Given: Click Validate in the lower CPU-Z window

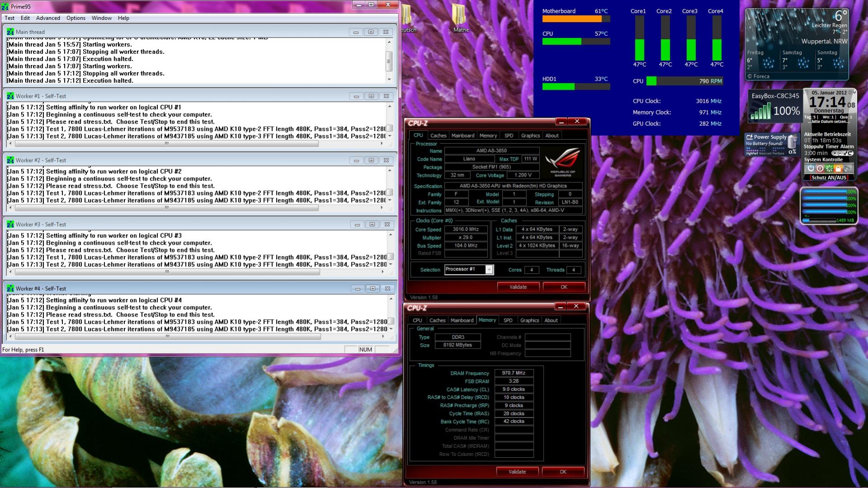Looking at the screenshot, I should pyautogui.click(x=517, y=472).
